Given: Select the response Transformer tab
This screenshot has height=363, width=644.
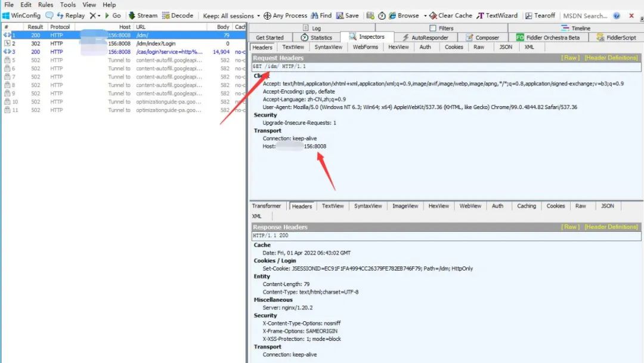Looking at the screenshot, I should [266, 206].
